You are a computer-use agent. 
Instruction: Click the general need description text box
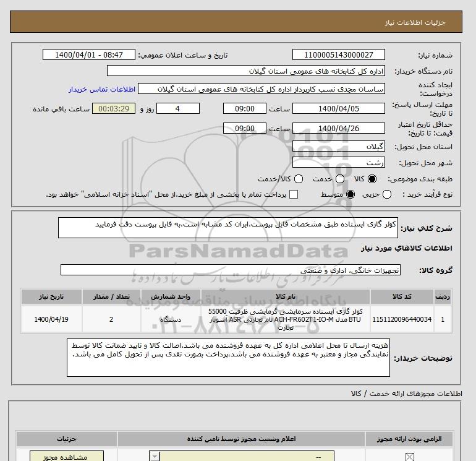228,228
